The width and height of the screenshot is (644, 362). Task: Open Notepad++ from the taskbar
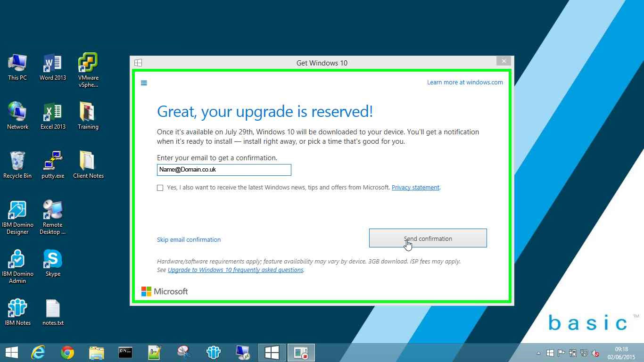click(x=155, y=353)
